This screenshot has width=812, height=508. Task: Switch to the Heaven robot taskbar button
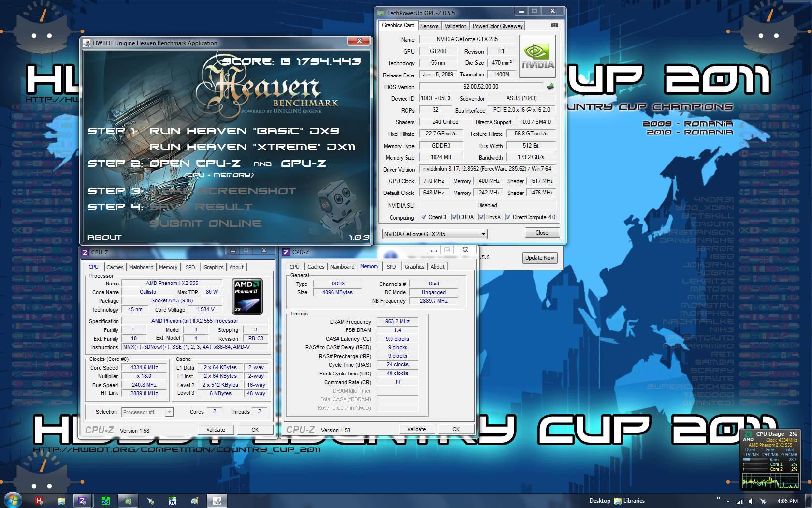pyautogui.click(x=217, y=501)
